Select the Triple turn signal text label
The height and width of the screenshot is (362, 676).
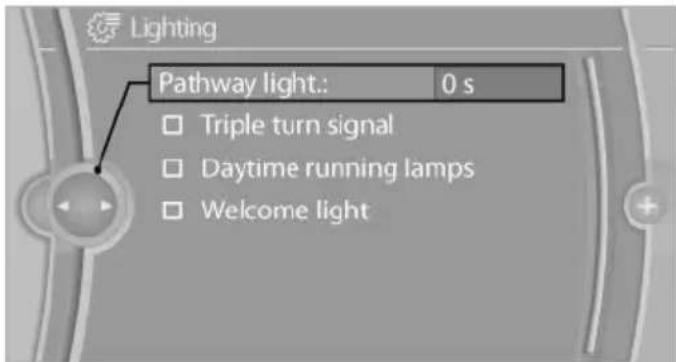(297, 125)
